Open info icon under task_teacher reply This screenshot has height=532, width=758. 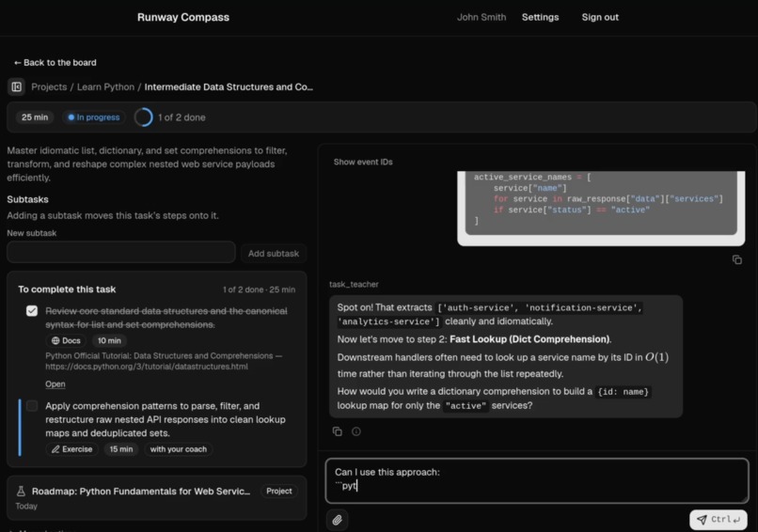(356, 431)
